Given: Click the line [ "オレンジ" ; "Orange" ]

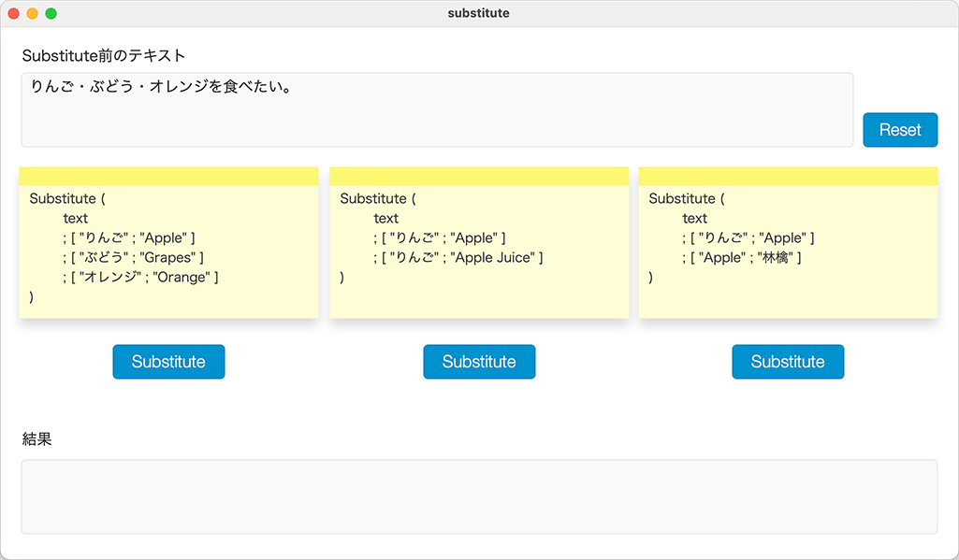Looking at the screenshot, I should pos(140,277).
